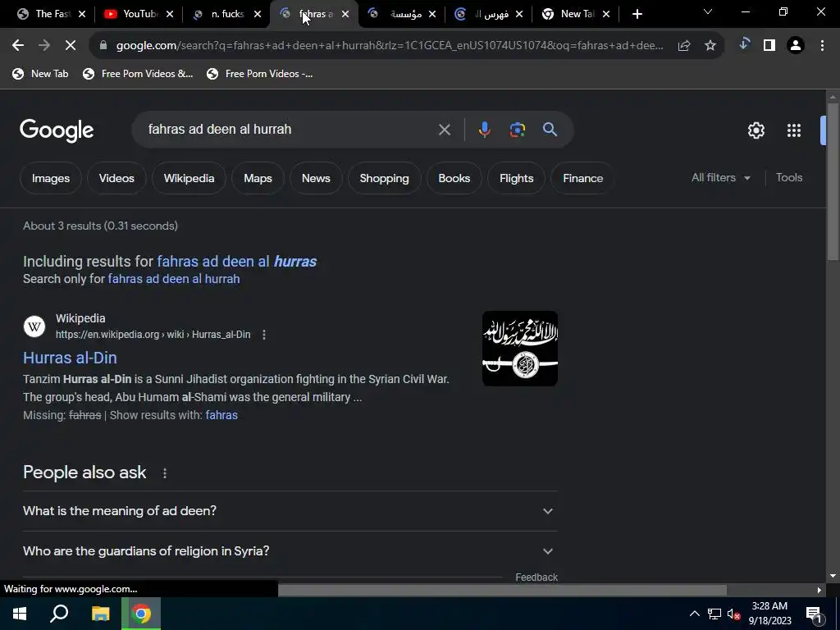Click inside the Google search field
The width and height of the screenshot is (840, 630).
pyautogui.click(x=290, y=130)
